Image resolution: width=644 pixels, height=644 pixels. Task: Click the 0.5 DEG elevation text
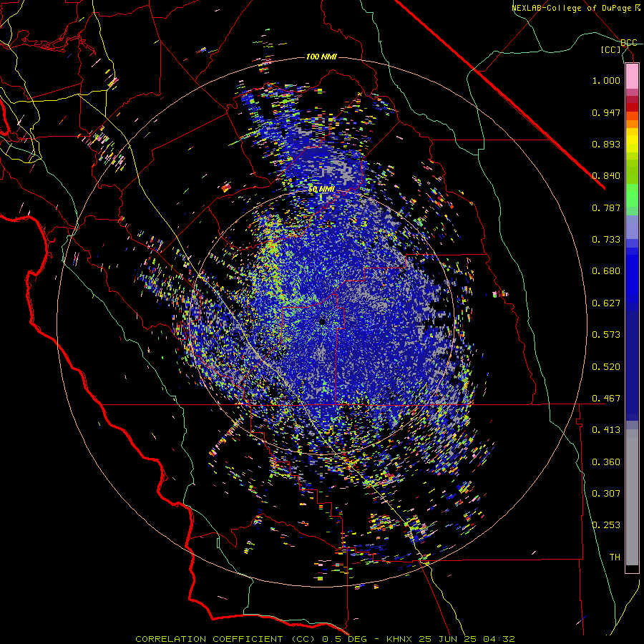pyautogui.click(x=346, y=639)
